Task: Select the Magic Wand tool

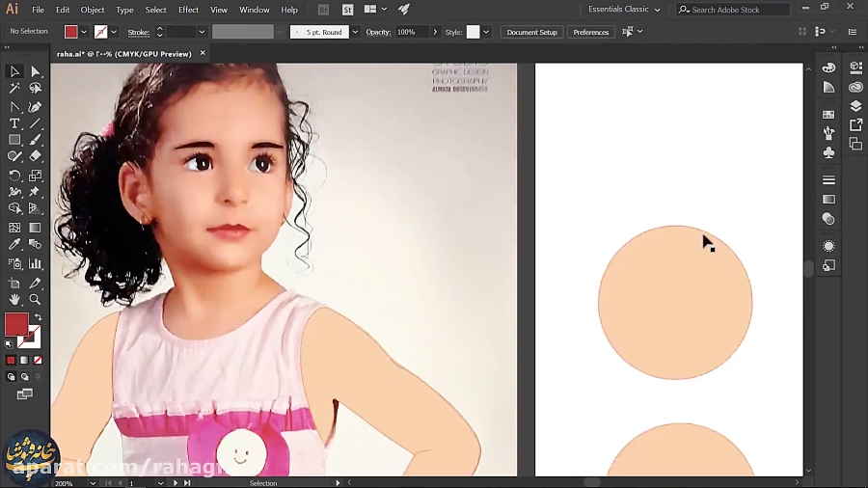Action: coord(14,88)
